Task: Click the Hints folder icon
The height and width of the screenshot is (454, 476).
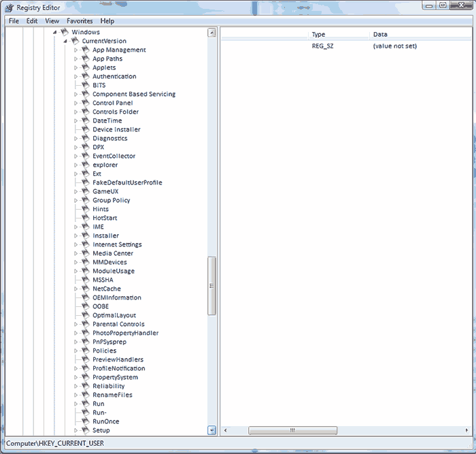Action: pyautogui.click(x=86, y=209)
